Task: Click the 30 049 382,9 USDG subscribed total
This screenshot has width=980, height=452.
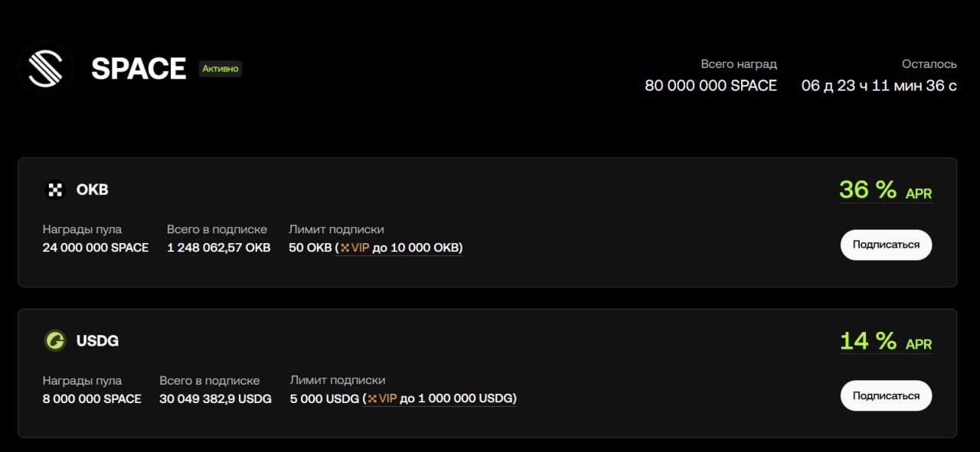Action: click(215, 398)
